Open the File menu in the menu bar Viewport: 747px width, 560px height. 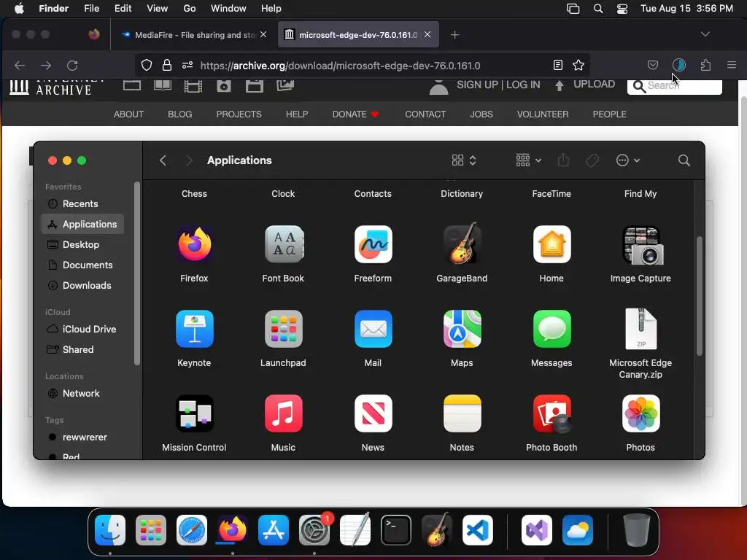pyautogui.click(x=91, y=8)
